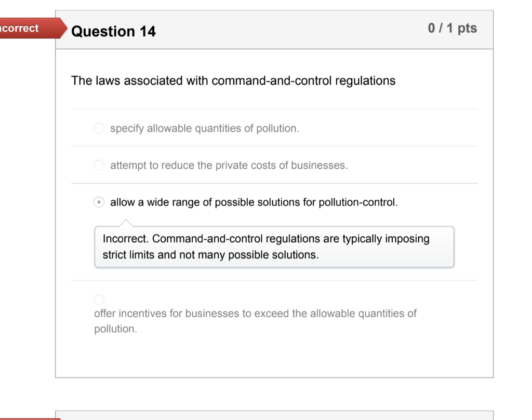Image resolution: width=532 pixels, height=420 pixels.
Task: Click the question prompt about command-and-control regulations
Action: point(233,80)
